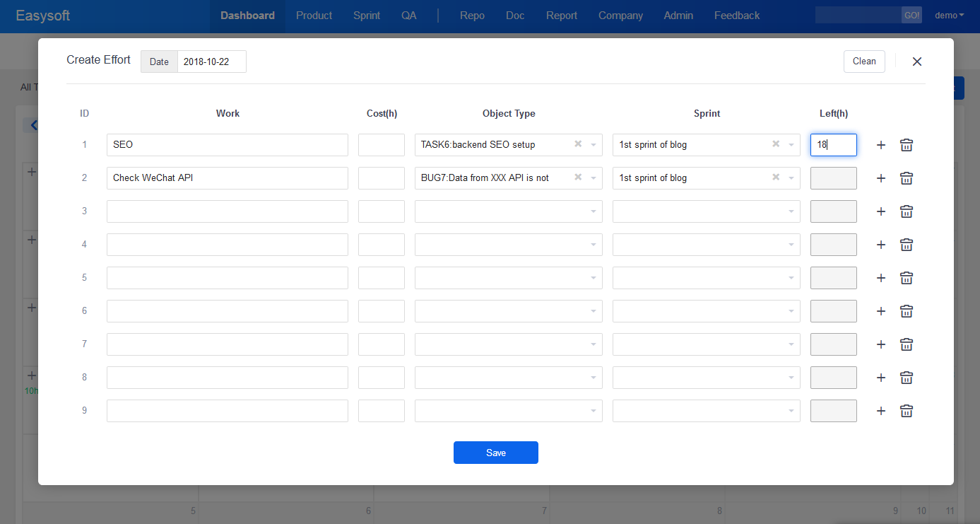Screen dimensions: 980x524
Task: Clear TASK6 object type selection
Action: click(x=577, y=144)
